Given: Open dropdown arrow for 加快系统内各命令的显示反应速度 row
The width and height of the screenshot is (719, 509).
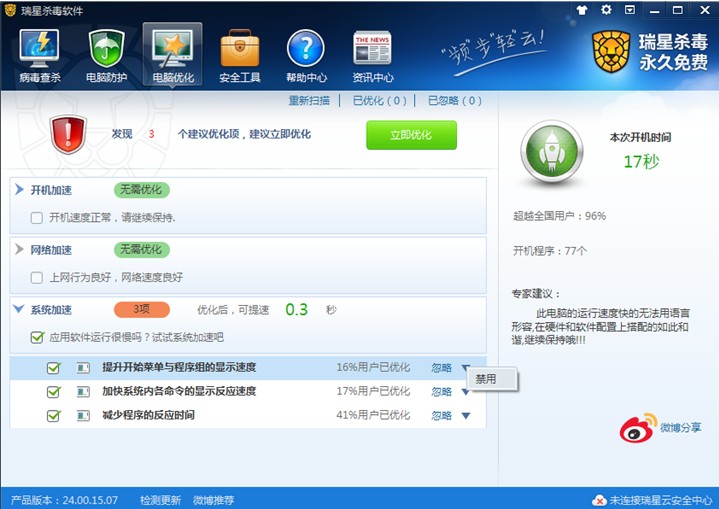Looking at the screenshot, I should [466, 392].
